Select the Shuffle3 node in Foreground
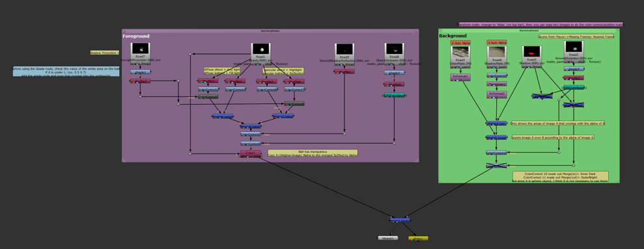644x249 pixels. click(208, 81)
